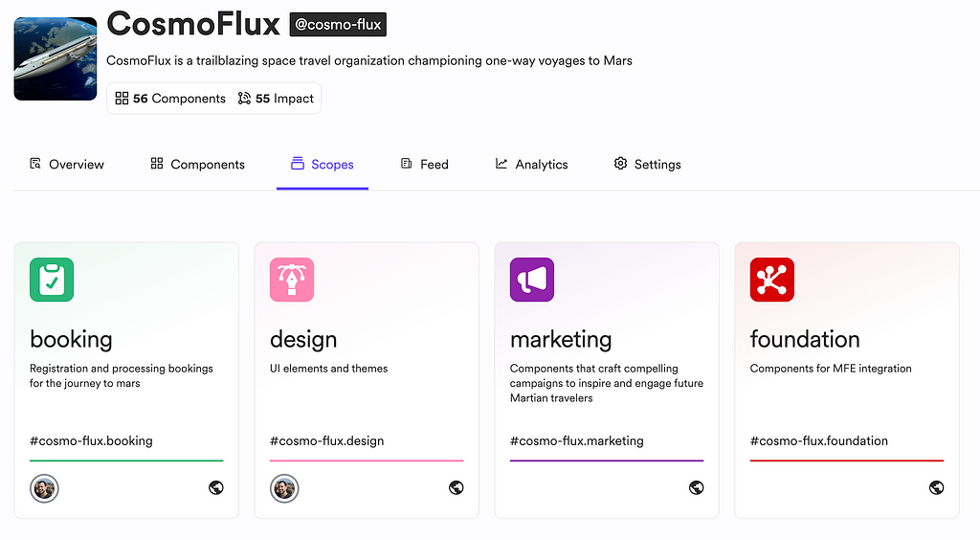Open the design scope title
This screenshot has height=540, width=980.
tap(303, 339)
